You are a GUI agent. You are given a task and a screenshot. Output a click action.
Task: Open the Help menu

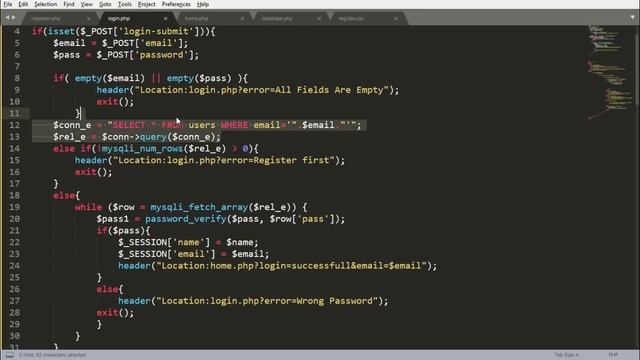tap(202, 4)
